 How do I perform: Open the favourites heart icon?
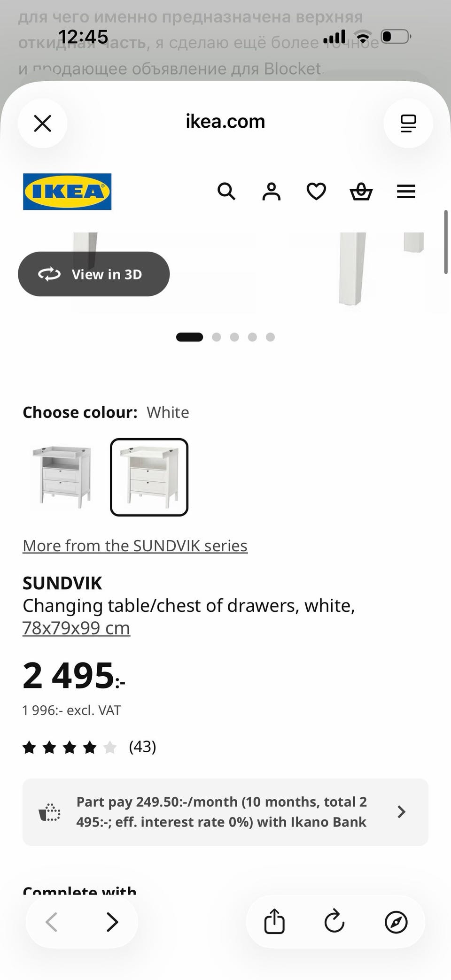316,192
